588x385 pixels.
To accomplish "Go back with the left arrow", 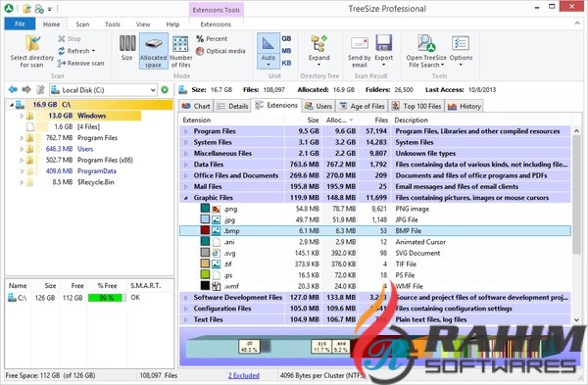I will tap(13, 89).
